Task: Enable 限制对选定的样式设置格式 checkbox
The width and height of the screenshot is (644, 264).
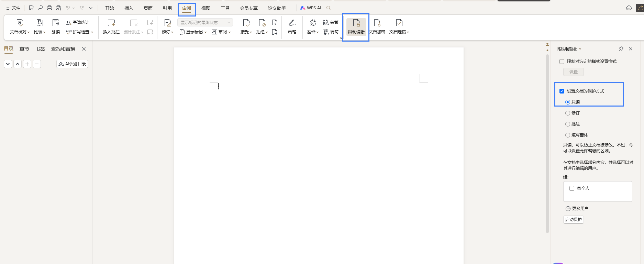Action: 562,62
